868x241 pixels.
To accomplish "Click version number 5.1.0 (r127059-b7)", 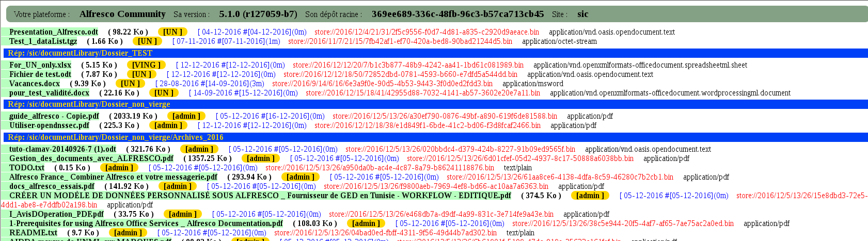I will [258, 14].
